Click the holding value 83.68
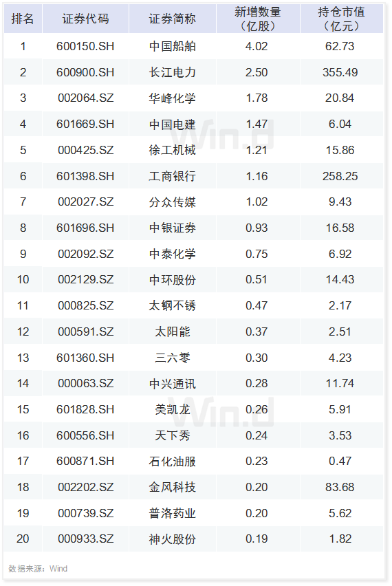Screen dimensions: 392x586 (x=340, y=488)
